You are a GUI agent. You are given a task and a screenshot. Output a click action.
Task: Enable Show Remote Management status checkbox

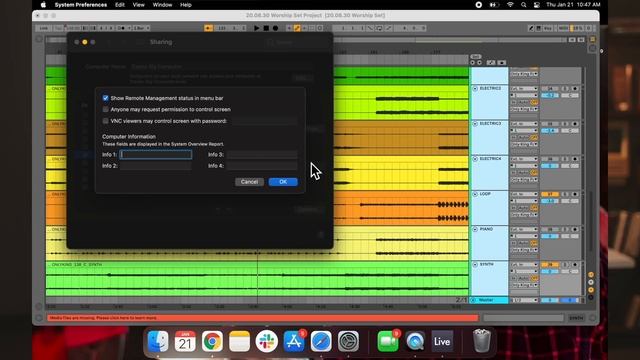pyautogui.click(x=106, y=98)
